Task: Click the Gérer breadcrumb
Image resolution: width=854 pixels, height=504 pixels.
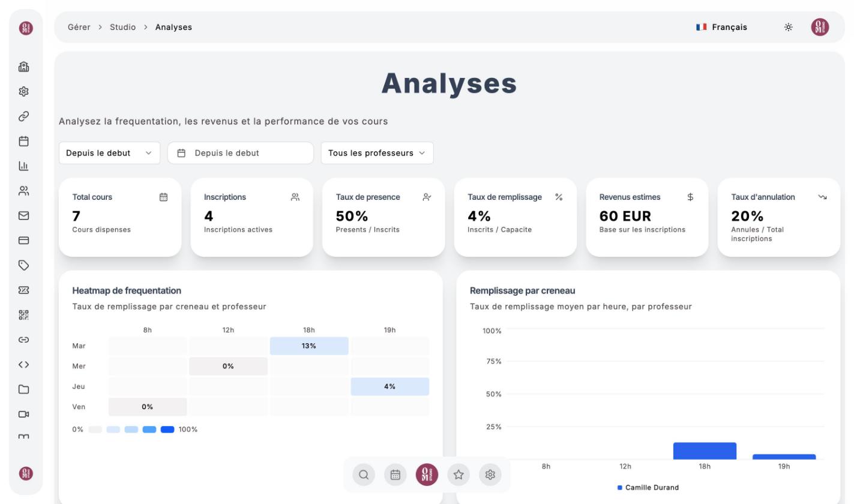Action: coord(79,27)
